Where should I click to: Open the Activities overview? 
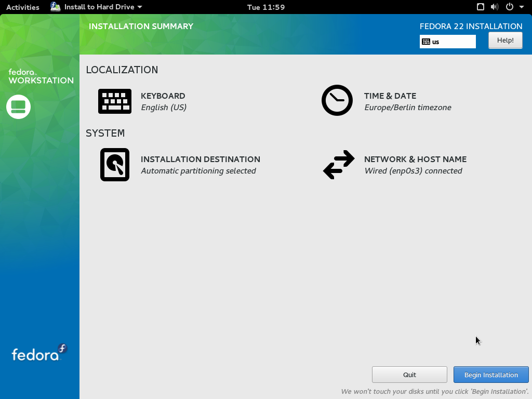tap(22, 7)
